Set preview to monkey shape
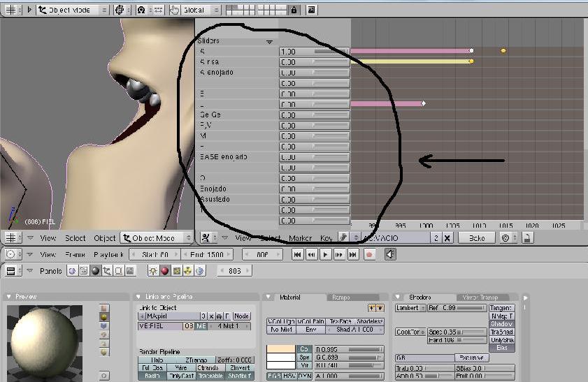This screenshot has width=588, height=382. [104, 335]
